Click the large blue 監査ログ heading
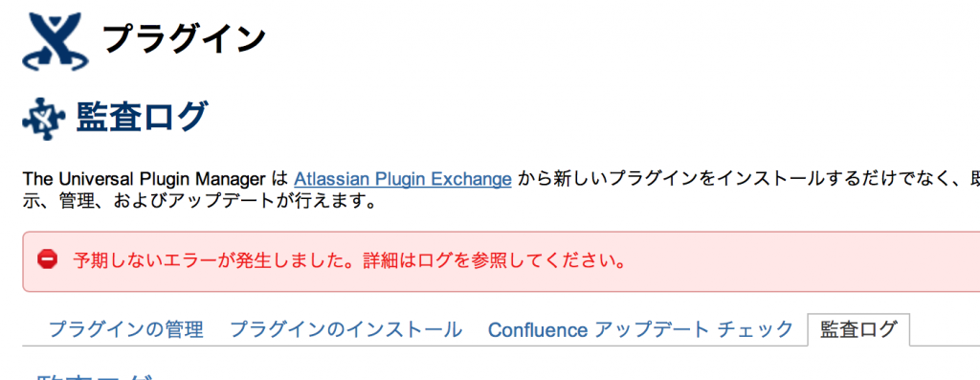 pyautogui.click(x=142, y=117)
